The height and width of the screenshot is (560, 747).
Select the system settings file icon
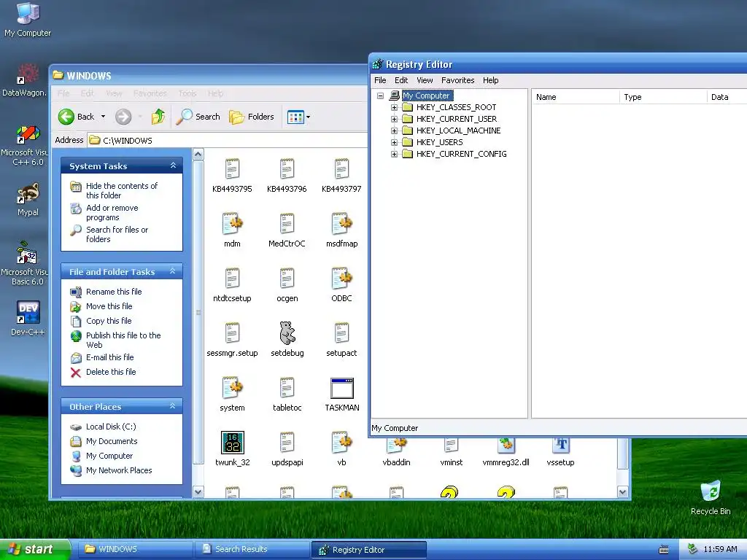[232, 388]
